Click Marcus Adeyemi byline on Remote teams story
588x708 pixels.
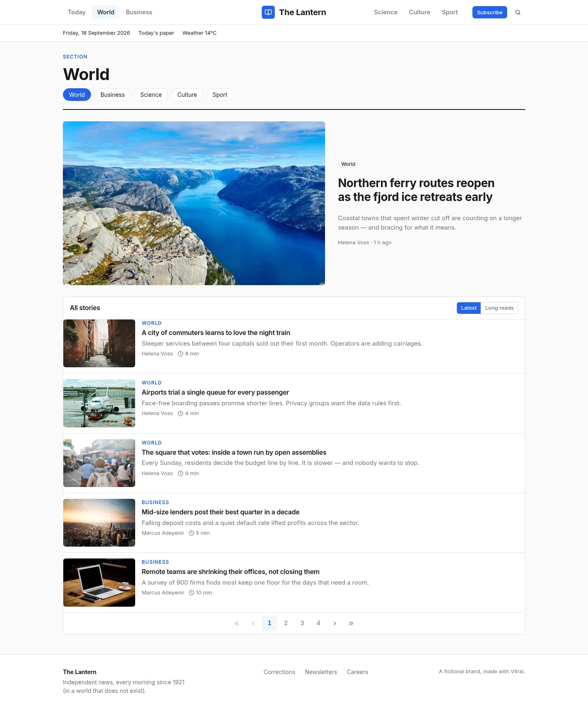[x=163, y=593]
